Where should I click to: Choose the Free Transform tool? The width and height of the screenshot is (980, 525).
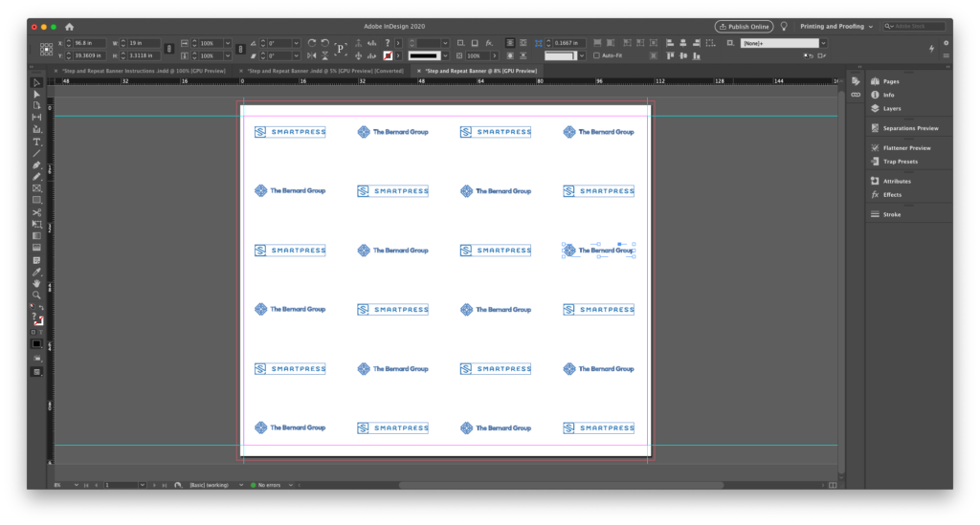(x=37, y=224)
